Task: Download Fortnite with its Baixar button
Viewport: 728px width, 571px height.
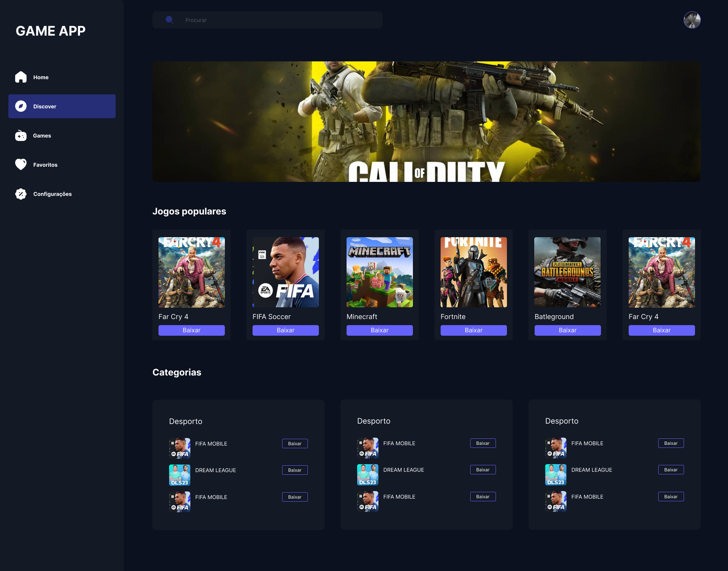Action: tap(473, 330)
